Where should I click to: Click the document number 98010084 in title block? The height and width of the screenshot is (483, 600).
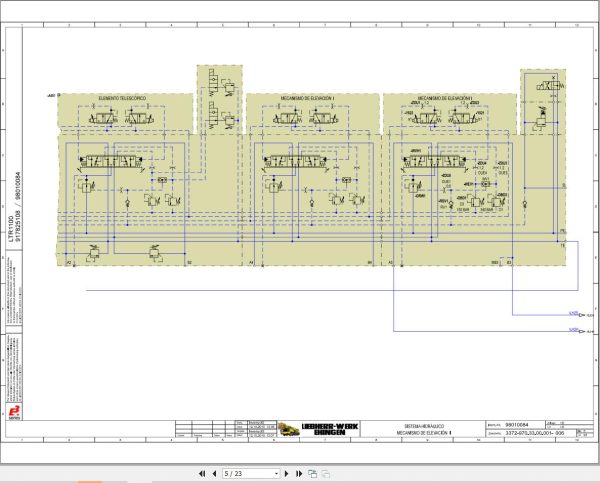tap(517, 424)
